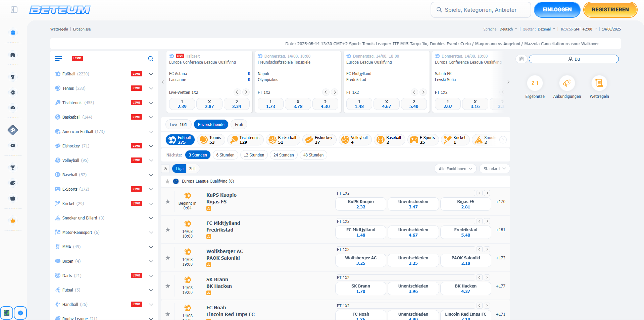Switch to the Live 101 tab
This screenshot has width=644, height=320.
click(x=178, y=125)
